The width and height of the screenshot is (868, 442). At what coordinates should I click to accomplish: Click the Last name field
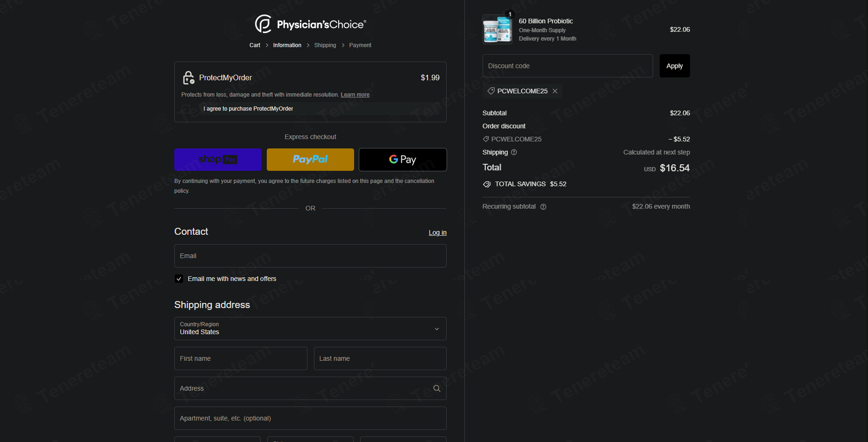click(380, 358)
